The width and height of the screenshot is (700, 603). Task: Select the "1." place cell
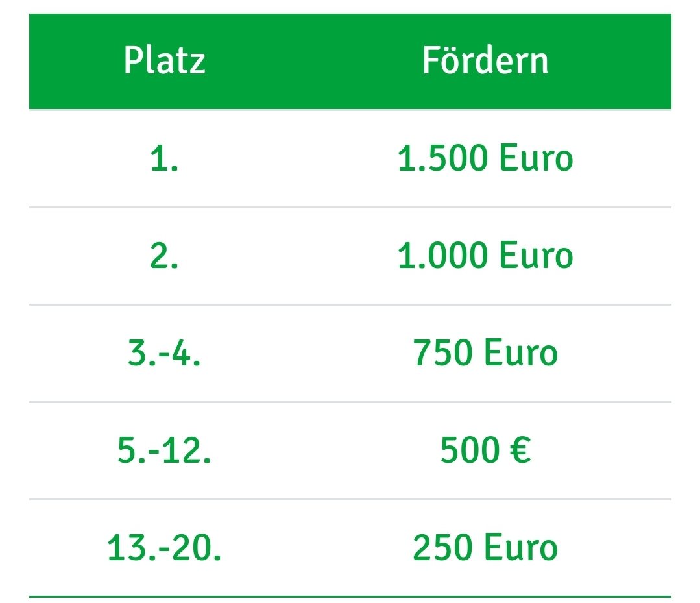[x=164, y=159]
